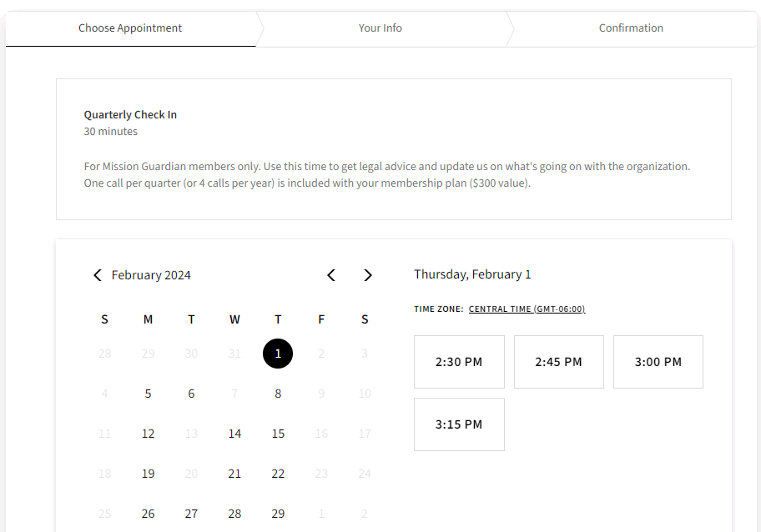Open the Confirmation step
761x532 pixels.
pos(631,28)
